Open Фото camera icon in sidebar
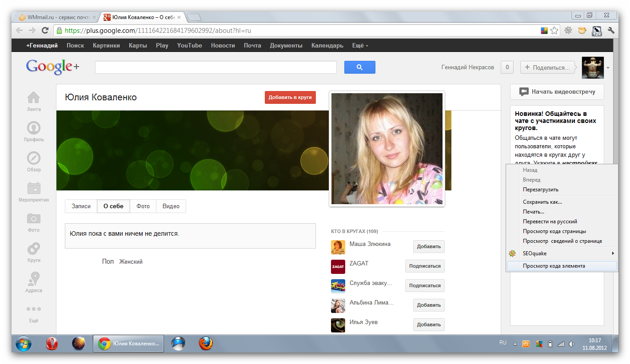This screenshot has height=364, width=630. pos(34,218)
